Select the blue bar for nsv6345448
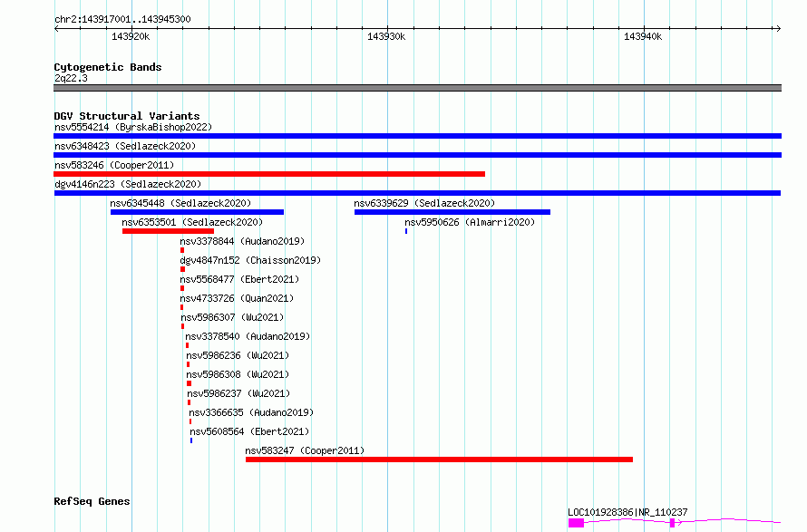Screen dimensions: 807x532 pos(197,212)
